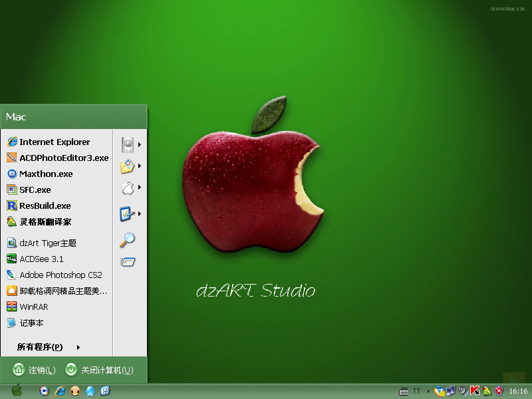Image resolution: width=532 pixels, height=399 pixels.
Task: Click the Maxthon.exe blue round icon
Action: (11, 174)
